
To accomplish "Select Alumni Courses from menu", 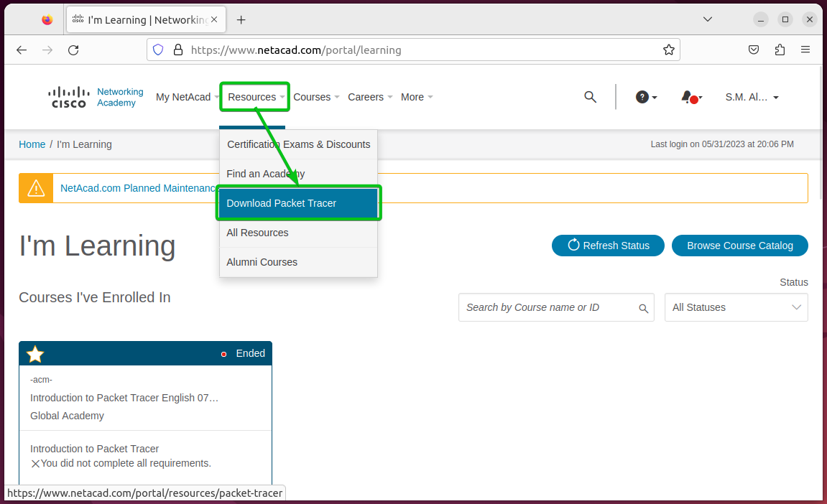I will 298,263.
